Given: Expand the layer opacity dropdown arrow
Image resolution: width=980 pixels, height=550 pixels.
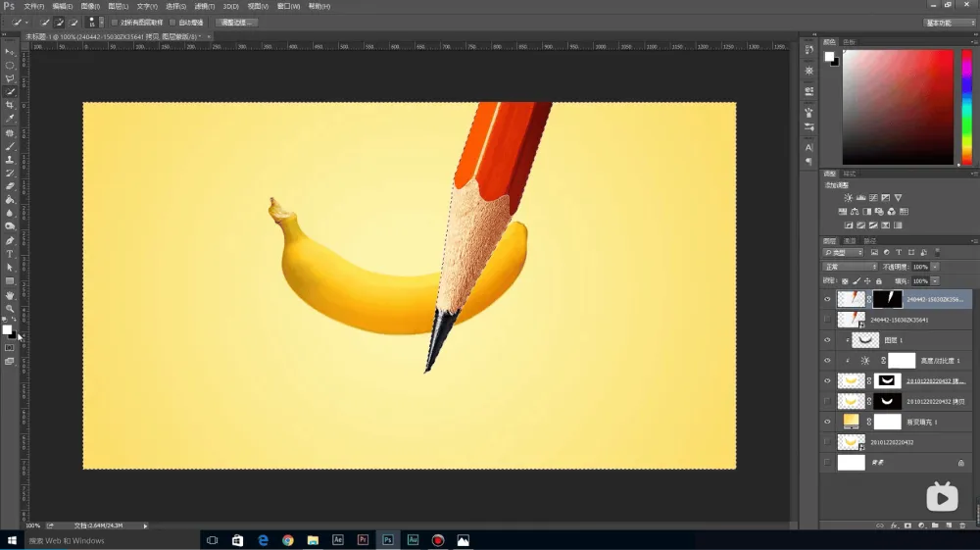Looking at the screenshot, I should tap(935, 267).
